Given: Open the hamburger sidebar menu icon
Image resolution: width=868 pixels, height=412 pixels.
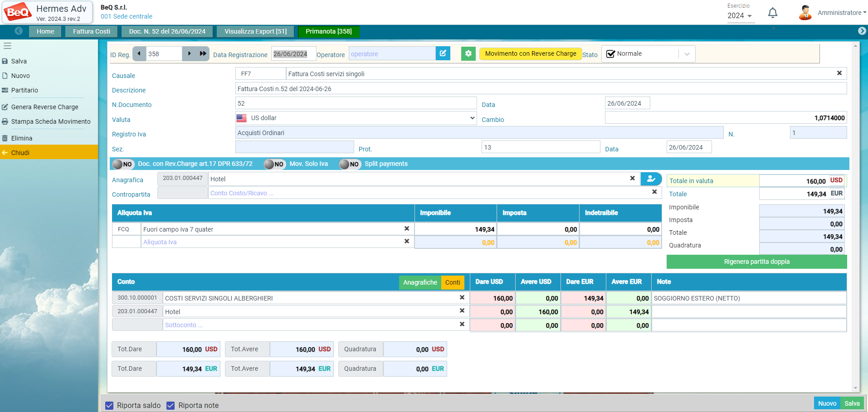Looking at the screenshot, I should coord(7,46).
